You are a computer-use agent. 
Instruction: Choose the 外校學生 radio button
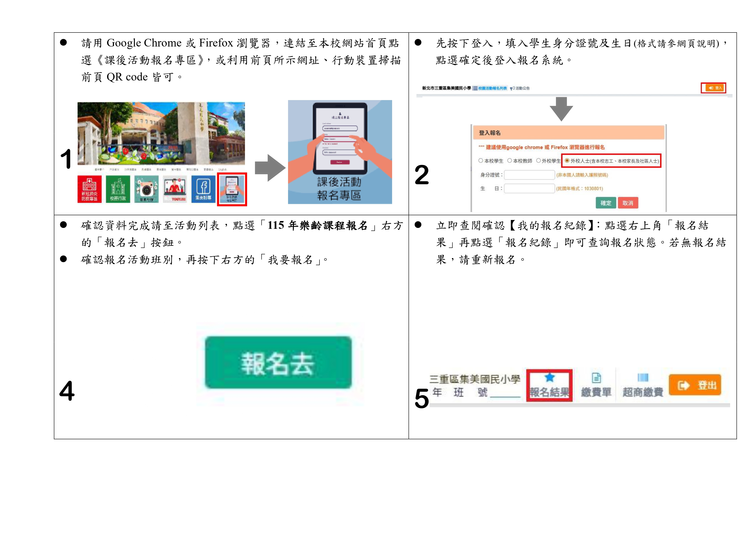click(538, 161)
